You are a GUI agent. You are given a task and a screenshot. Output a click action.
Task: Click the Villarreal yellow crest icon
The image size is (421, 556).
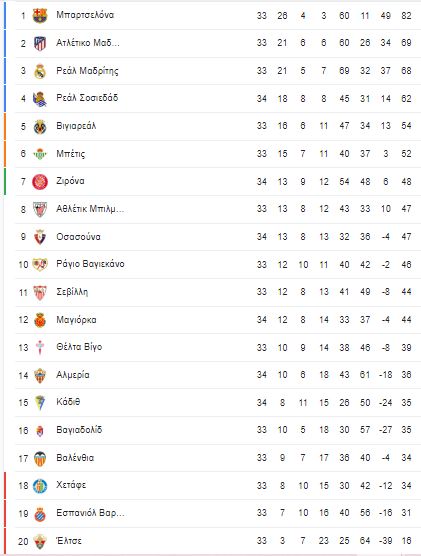(40, 126)
